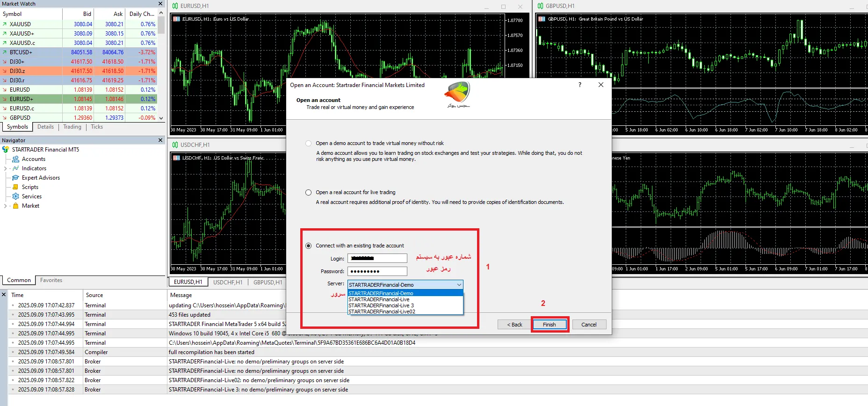
Task: Open the Server dropdown arrow
Action: point(459,285)
